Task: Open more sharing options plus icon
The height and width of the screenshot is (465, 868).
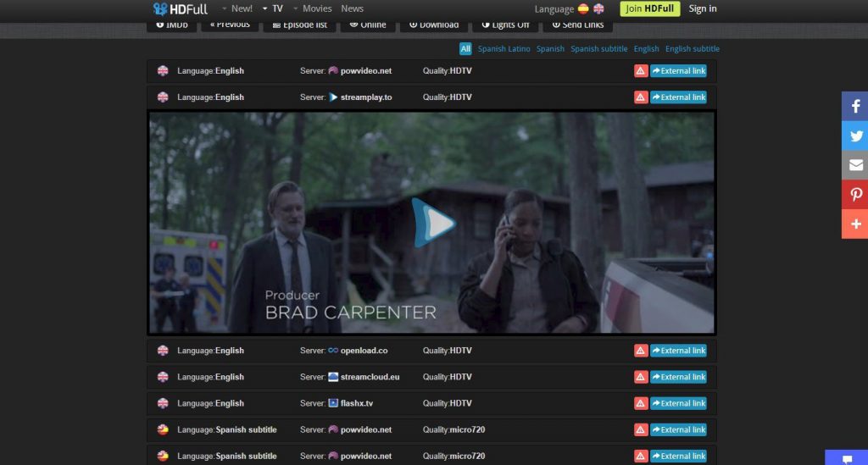Action: click(854, 224)
